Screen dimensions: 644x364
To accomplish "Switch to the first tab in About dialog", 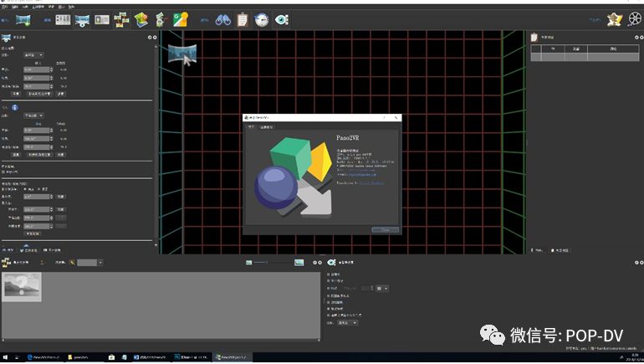I will (x=252, y=127).
